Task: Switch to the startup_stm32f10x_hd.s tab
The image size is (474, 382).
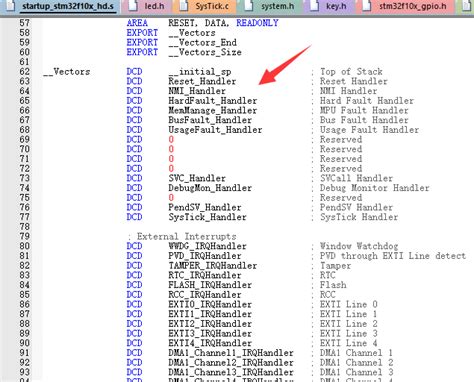Action: [60, 6]
